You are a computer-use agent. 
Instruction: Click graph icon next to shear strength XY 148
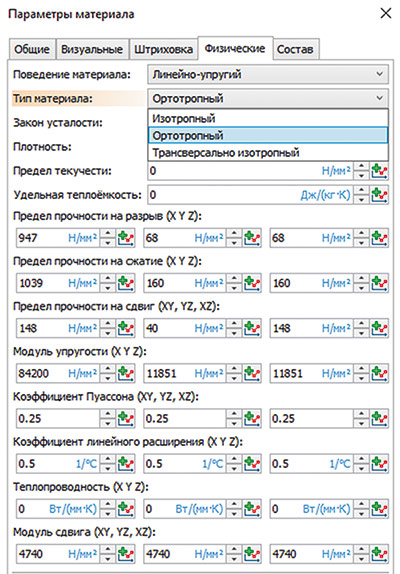[x=126, y=328]
